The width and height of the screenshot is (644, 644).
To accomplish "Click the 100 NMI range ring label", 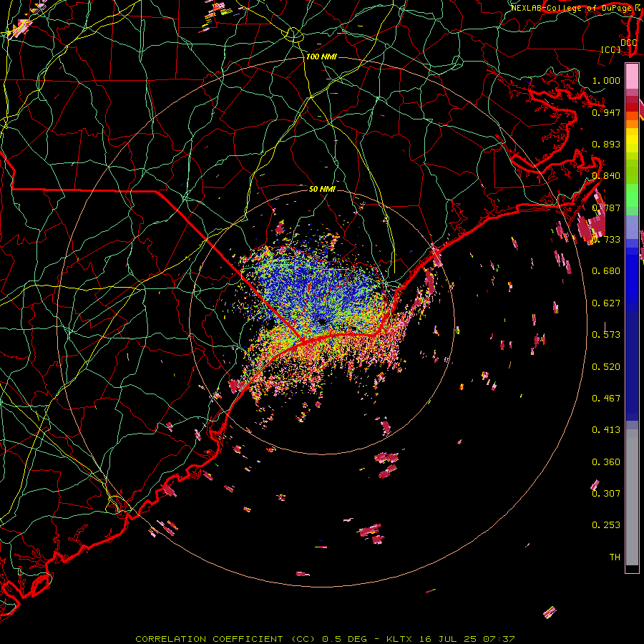I will click(321, 57).
